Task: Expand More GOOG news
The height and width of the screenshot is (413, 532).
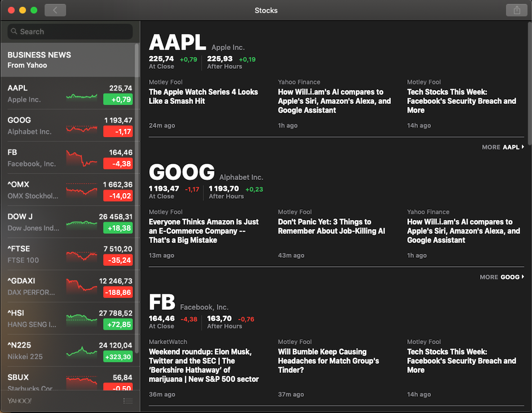Action: pos(502,277)
